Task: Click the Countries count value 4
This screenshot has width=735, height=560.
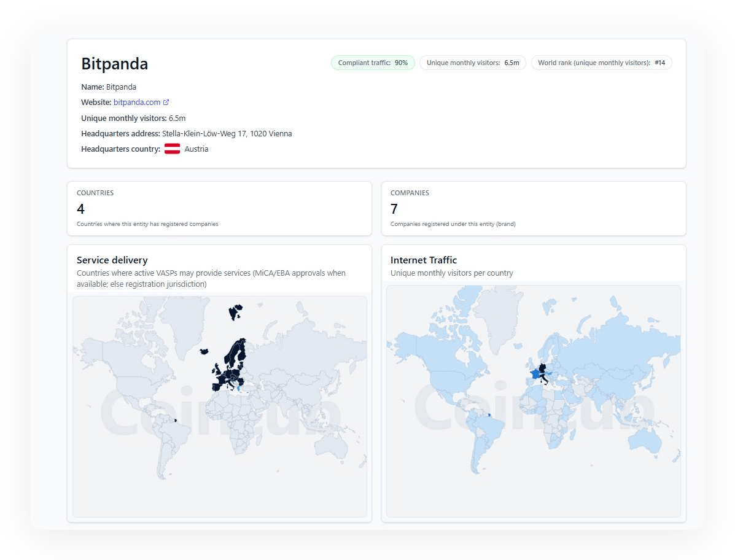Action: click(80, 209)
